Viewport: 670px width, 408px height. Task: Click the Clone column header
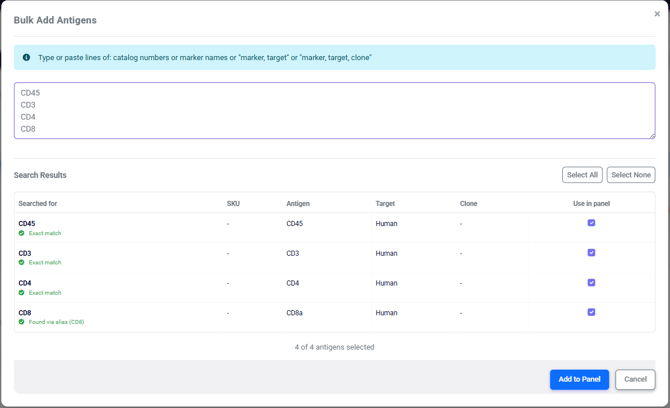point(468,203)
